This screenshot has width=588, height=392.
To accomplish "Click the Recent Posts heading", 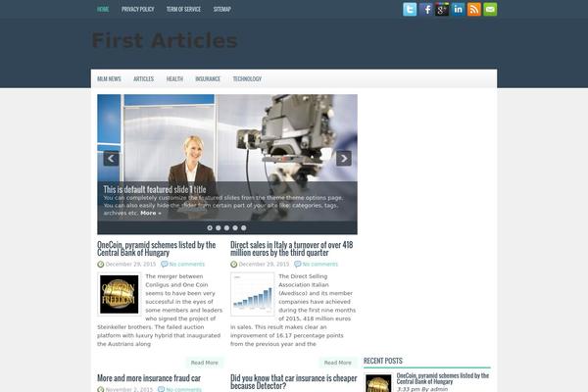I will pyautogui.click(x=383, y=361).
